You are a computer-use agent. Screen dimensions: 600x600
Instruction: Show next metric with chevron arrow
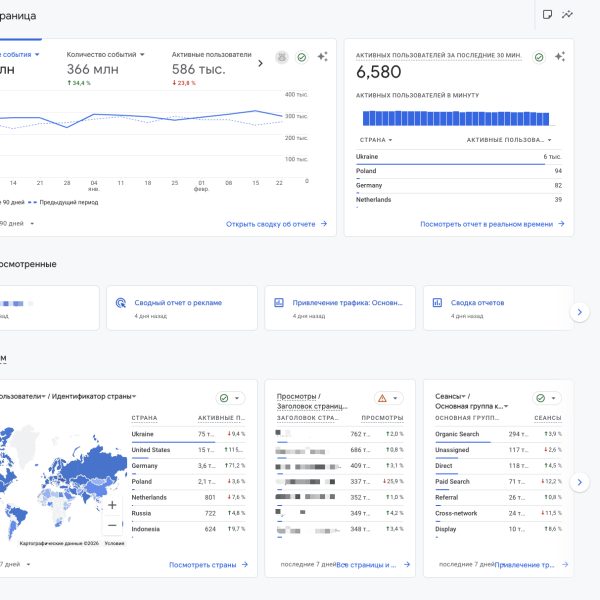[x=261, y=63]
